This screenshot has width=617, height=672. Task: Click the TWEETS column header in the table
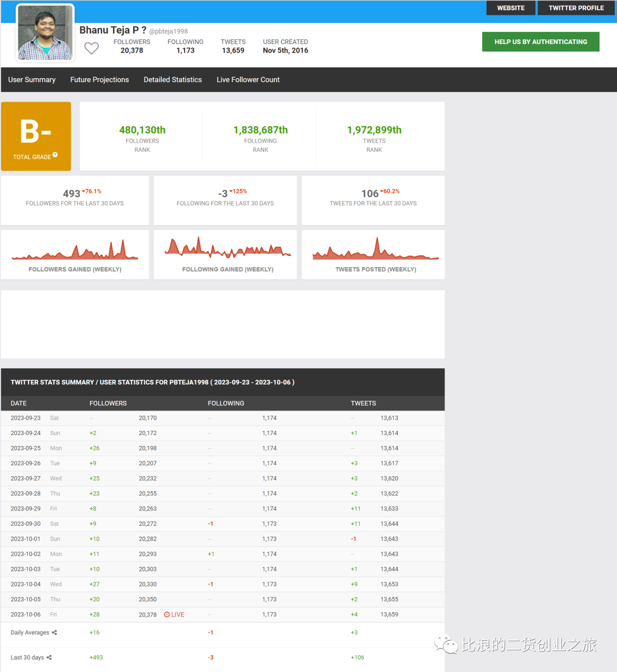[363, 403]
